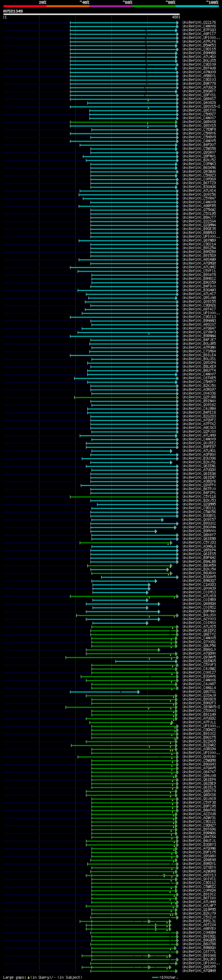The height and width of the screenshot is (980, 222).
Task: Select the UniRef100_B9MVV0 label
Action: coord(199,531)
